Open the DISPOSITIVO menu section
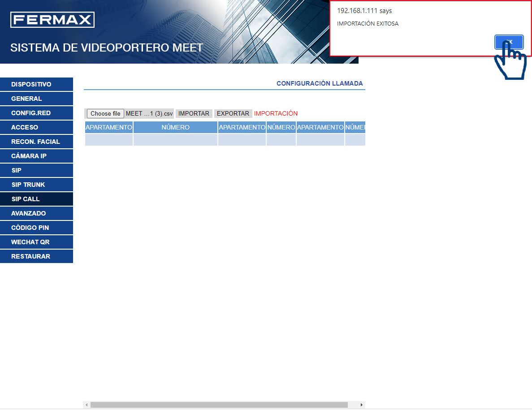The height and width of the screenshot is (410, 532). (x=36, y=84)
